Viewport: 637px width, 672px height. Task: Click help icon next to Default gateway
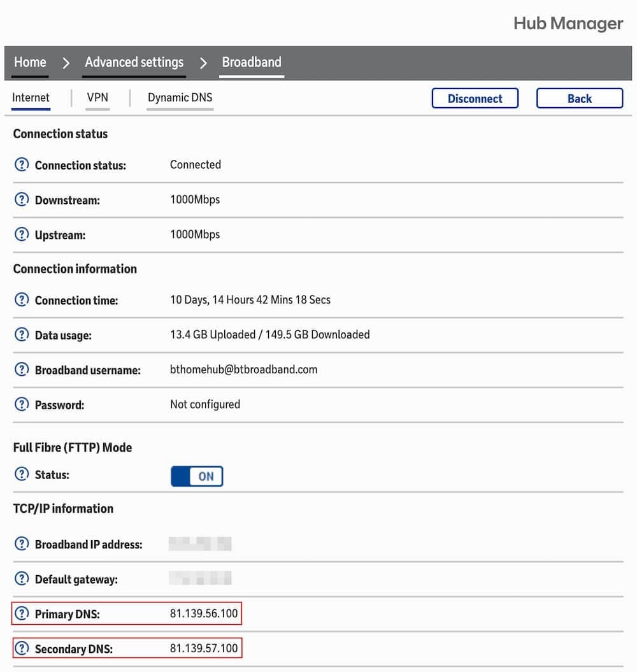[x=22, y=579]
